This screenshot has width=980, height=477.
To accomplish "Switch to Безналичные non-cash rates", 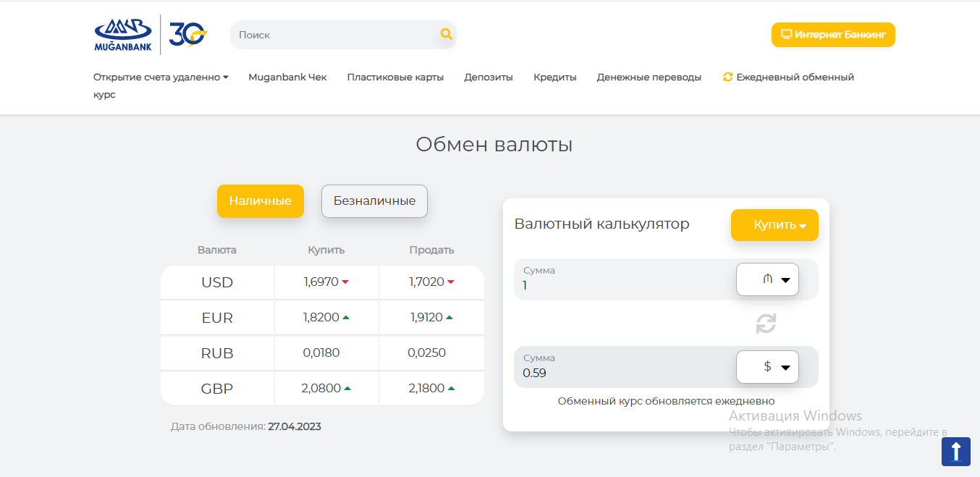I will pos(374,201).
